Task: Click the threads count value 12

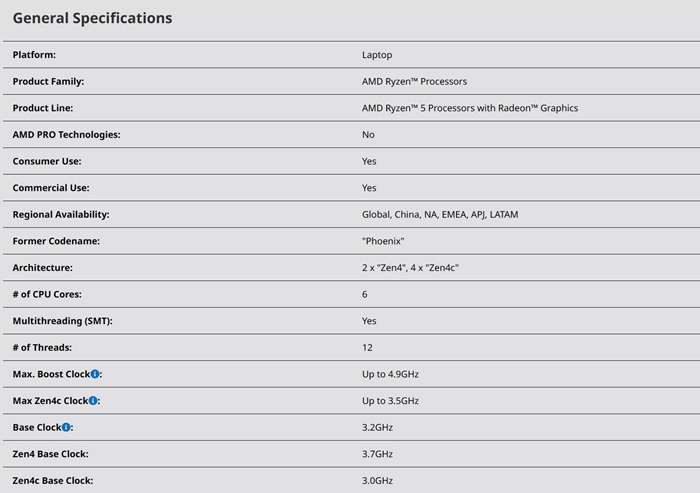Action: (367, 348)
